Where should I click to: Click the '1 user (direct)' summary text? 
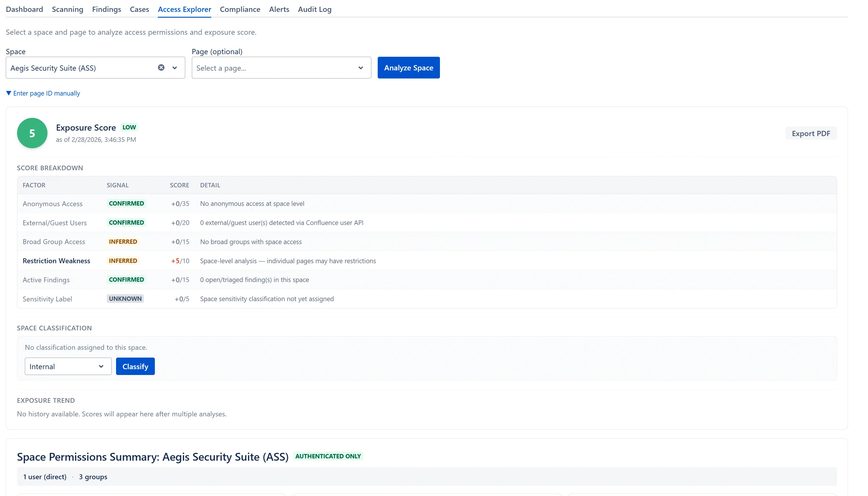point(45,477)
